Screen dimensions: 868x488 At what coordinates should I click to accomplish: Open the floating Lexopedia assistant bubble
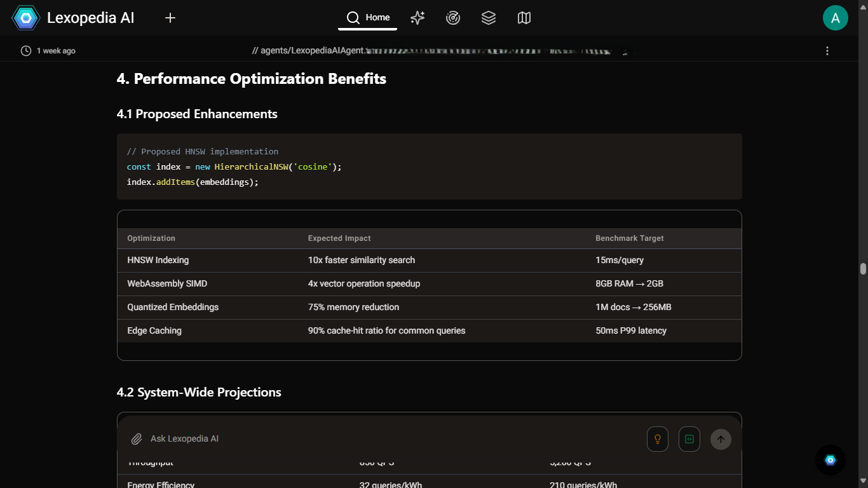pyautogui.click(x=831, y=460)
